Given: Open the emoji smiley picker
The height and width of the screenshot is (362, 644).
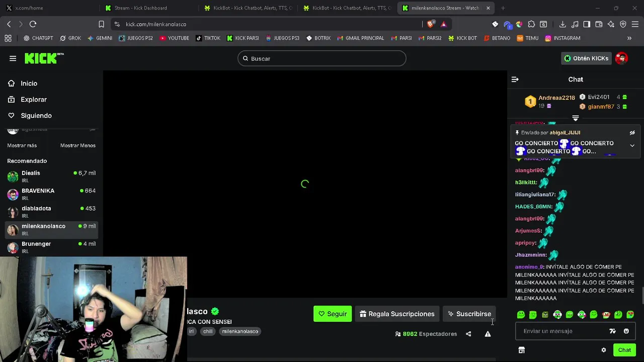Looking at the screenshot, I should 626,331.
